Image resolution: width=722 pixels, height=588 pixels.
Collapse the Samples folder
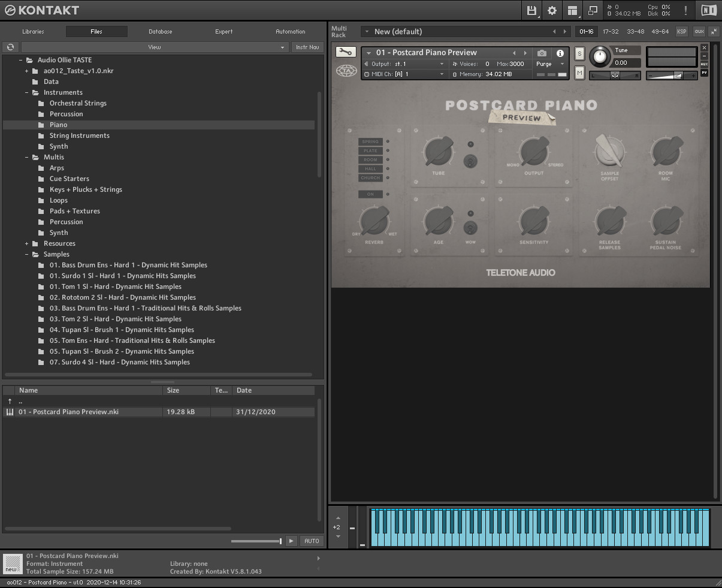tap(26, 254)
